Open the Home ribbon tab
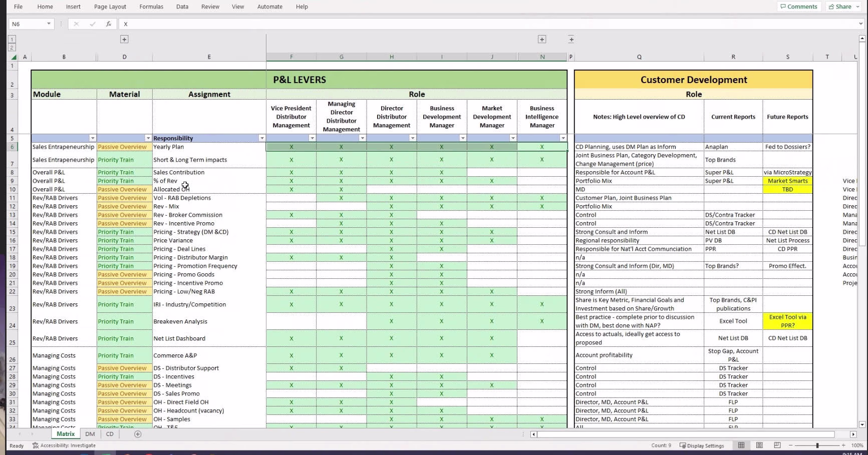 45,7
